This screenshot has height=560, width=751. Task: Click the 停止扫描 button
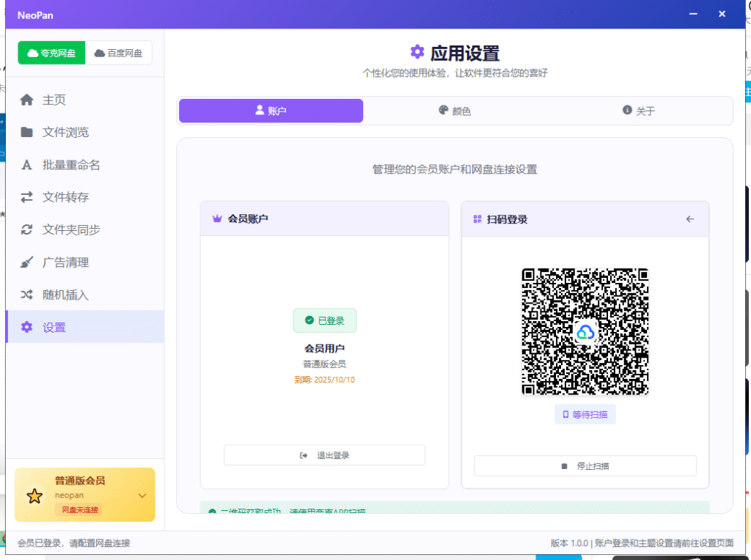[585, 465]
